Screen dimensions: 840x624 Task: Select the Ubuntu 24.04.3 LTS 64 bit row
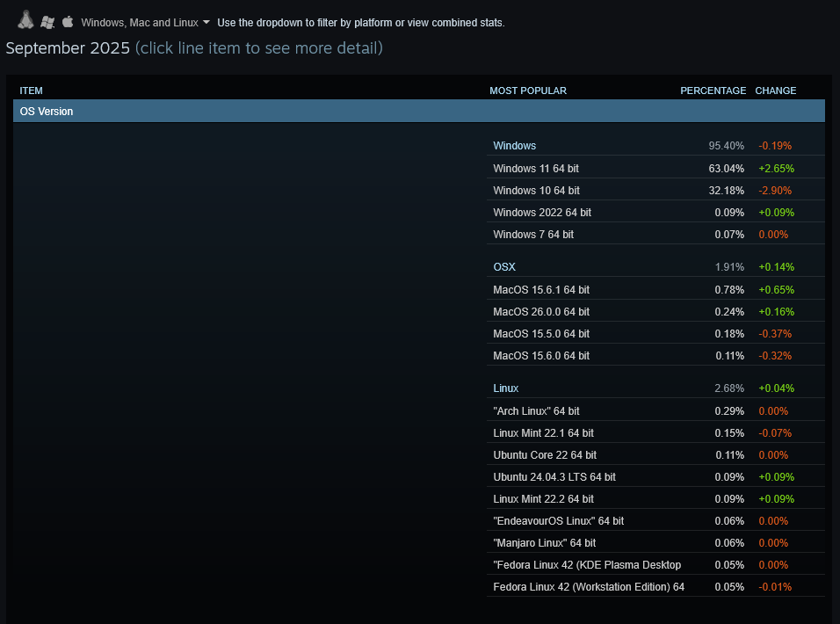tap(655, 476)
